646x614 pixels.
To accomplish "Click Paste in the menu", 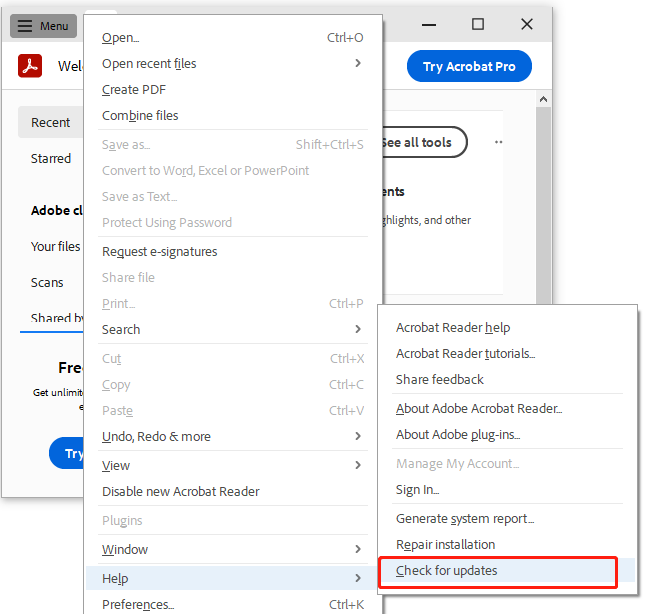I will [x=233, y=410].
